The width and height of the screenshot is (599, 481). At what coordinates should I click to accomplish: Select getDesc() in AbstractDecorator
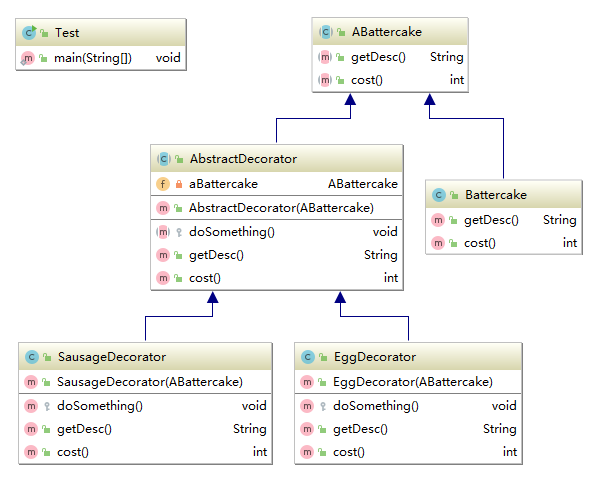click(x=216, y=255)
